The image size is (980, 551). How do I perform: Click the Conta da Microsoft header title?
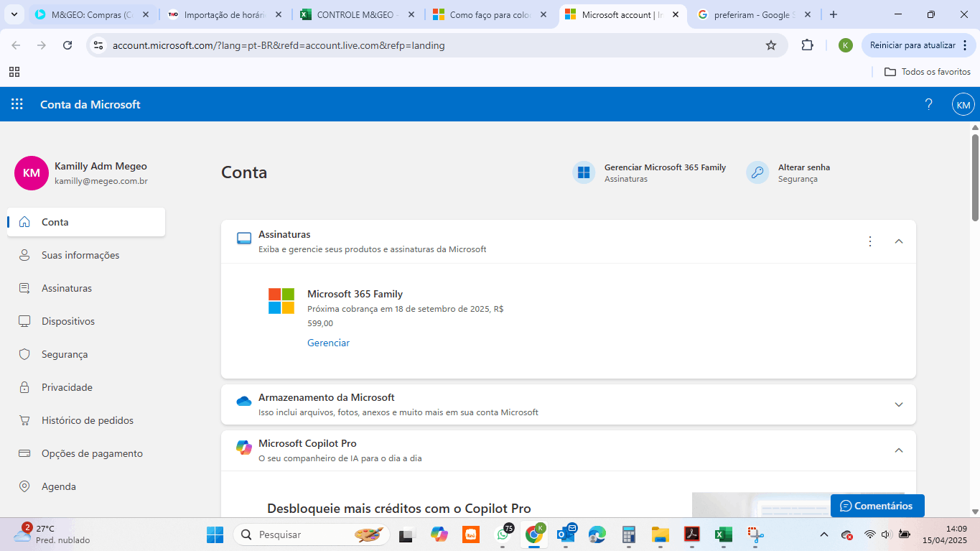coord(90,104)
